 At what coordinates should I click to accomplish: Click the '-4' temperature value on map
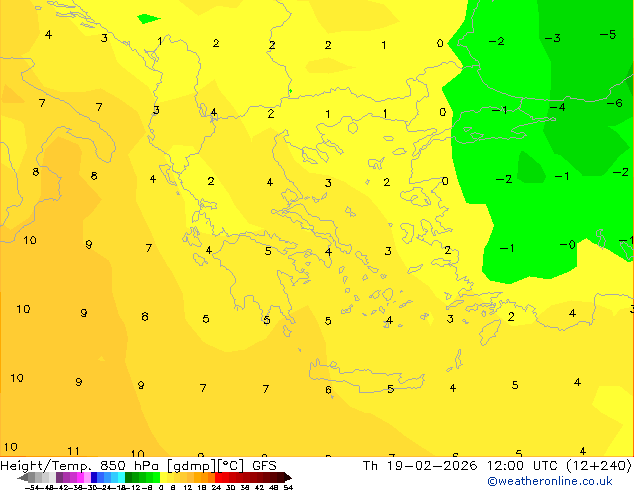coord(557,108)
